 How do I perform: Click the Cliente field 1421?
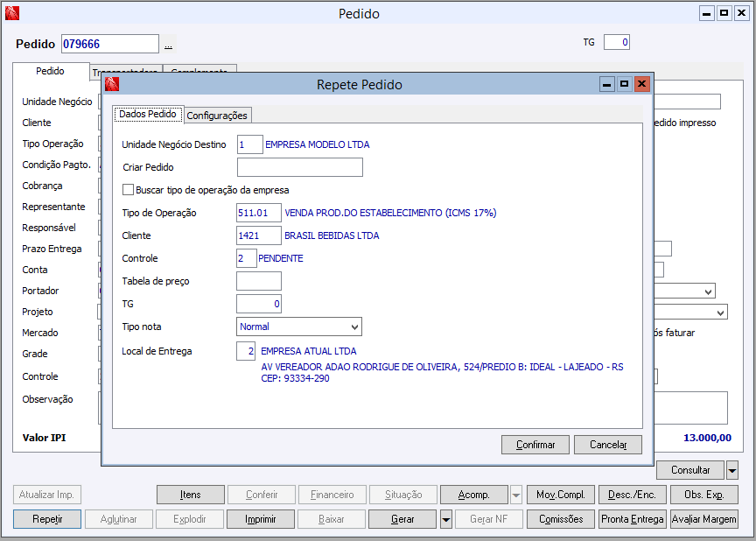(258, 235)
